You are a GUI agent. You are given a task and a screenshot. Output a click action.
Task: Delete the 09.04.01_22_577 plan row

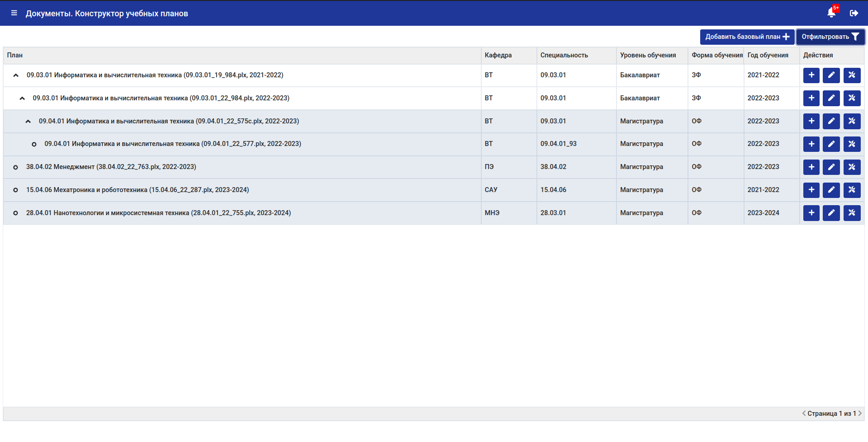click(852, 144)
